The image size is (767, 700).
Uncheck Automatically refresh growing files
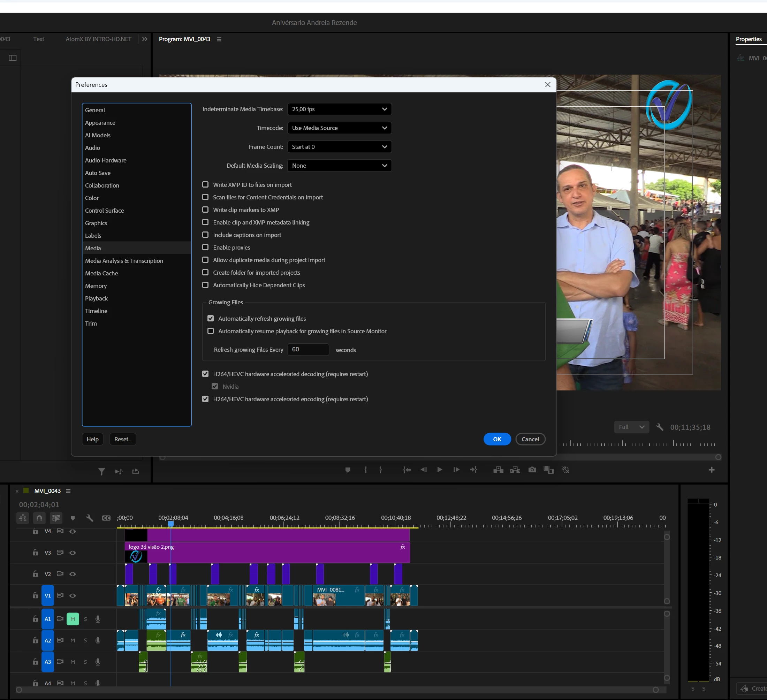coord(211,318)
